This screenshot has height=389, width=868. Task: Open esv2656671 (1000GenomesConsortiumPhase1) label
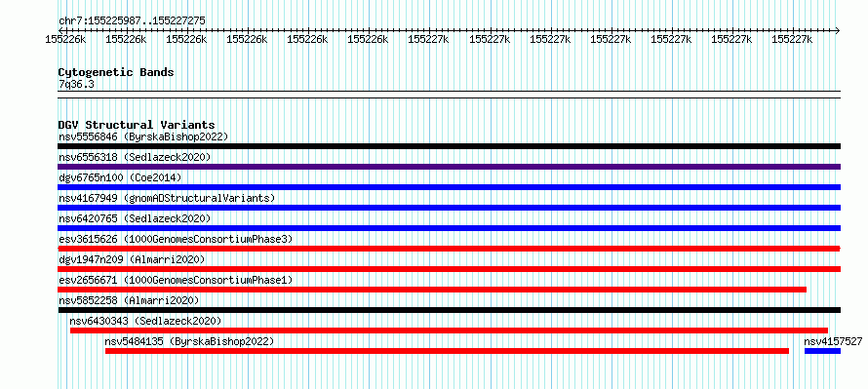[x=176, y=280]
